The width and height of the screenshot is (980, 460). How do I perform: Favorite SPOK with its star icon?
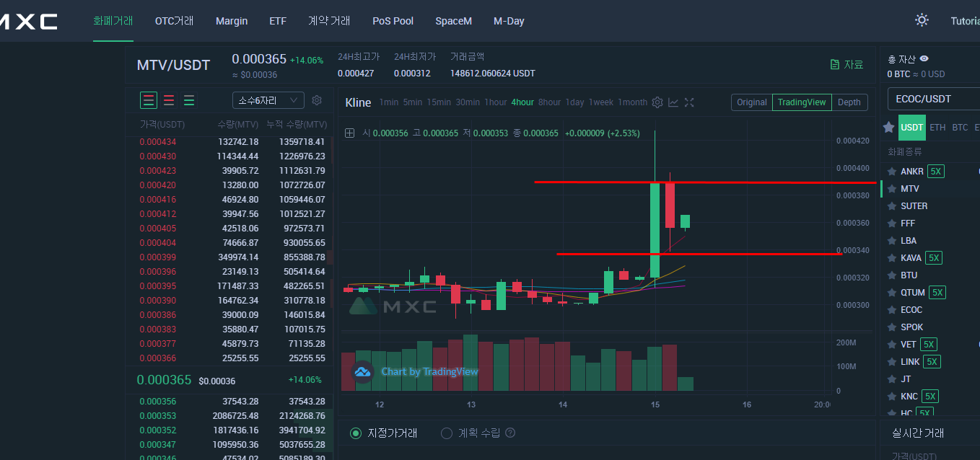(891, 327)
